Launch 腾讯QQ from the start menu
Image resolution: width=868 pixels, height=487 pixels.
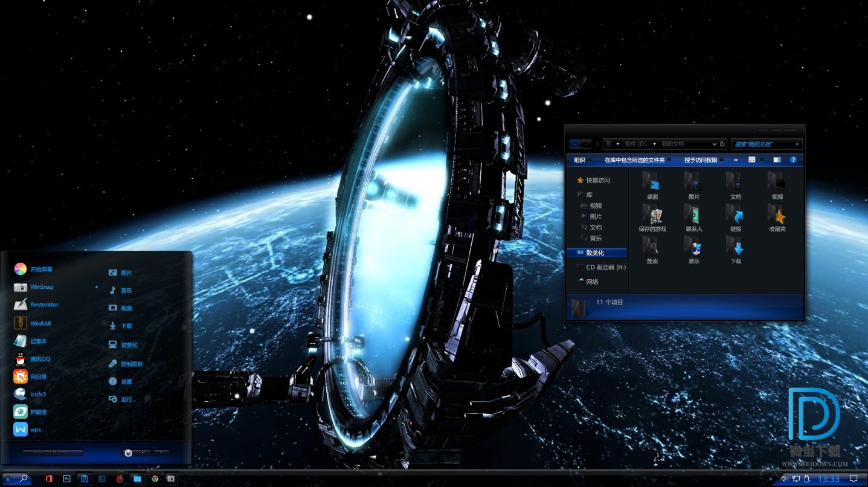coord(33,359)
